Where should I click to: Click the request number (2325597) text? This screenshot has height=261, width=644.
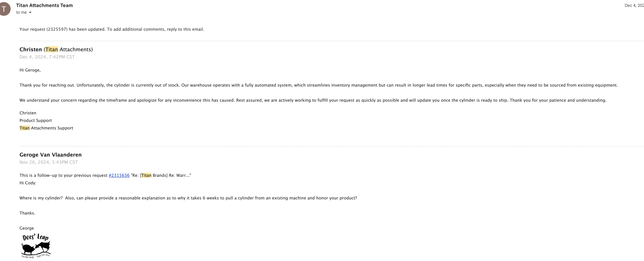pos(57,29)
